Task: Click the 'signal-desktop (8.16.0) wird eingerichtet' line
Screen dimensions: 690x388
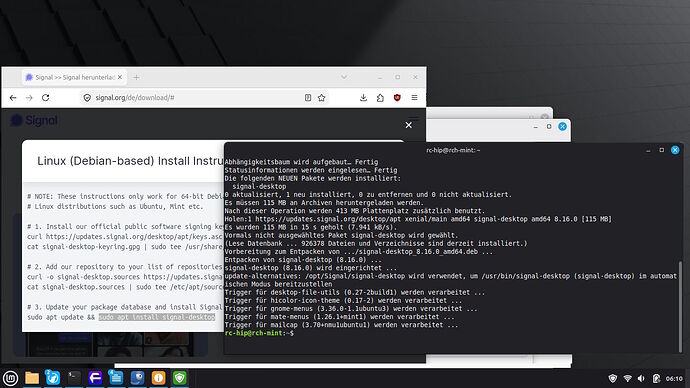Action: coord(310,268)
